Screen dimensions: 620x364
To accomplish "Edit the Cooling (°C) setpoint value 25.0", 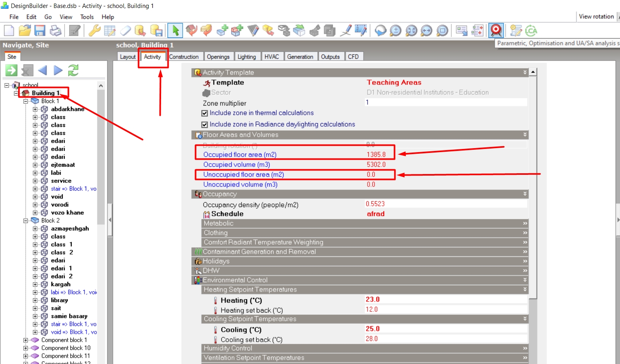I will pyautogui.click(x=446, y=329).
